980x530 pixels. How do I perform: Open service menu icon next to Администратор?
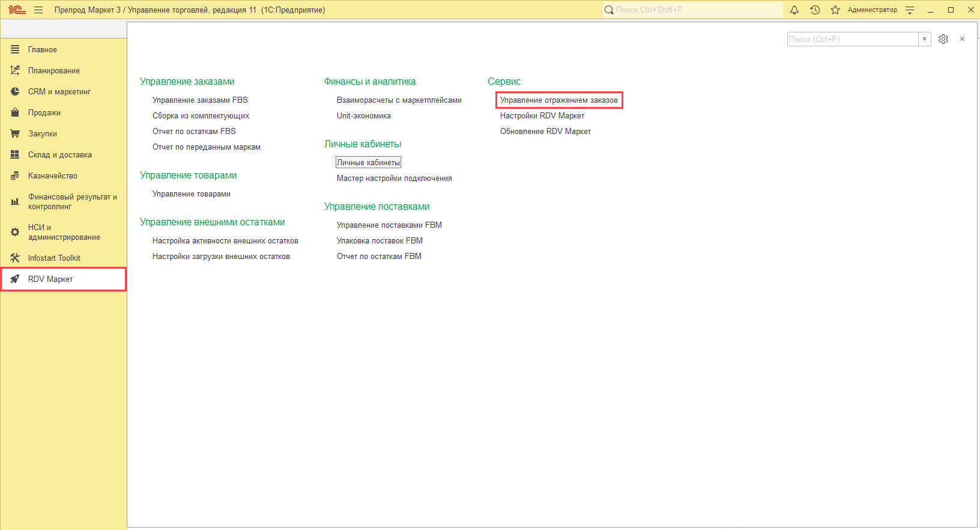pyautogui.click(x=910, y=10)
